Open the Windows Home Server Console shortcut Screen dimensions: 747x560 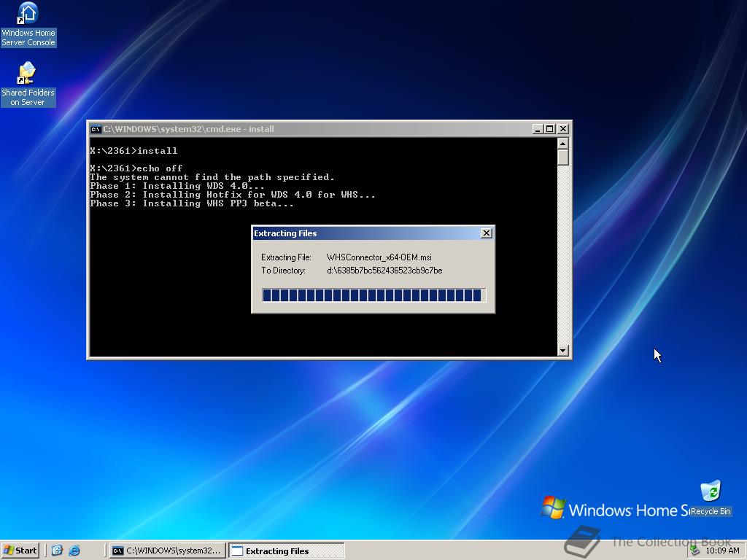[x=28, y=25]
